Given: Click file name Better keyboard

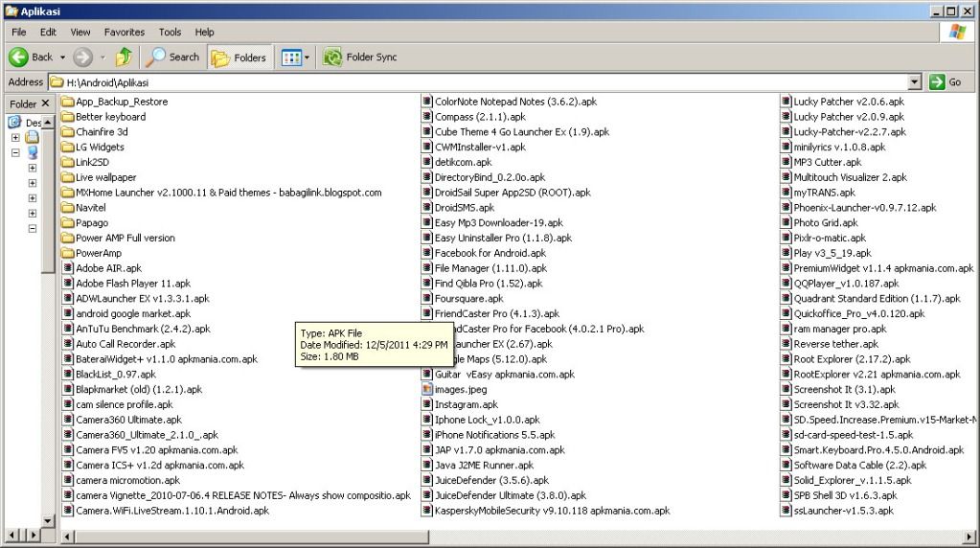Looking at the screenshot, I should point(110,117).
